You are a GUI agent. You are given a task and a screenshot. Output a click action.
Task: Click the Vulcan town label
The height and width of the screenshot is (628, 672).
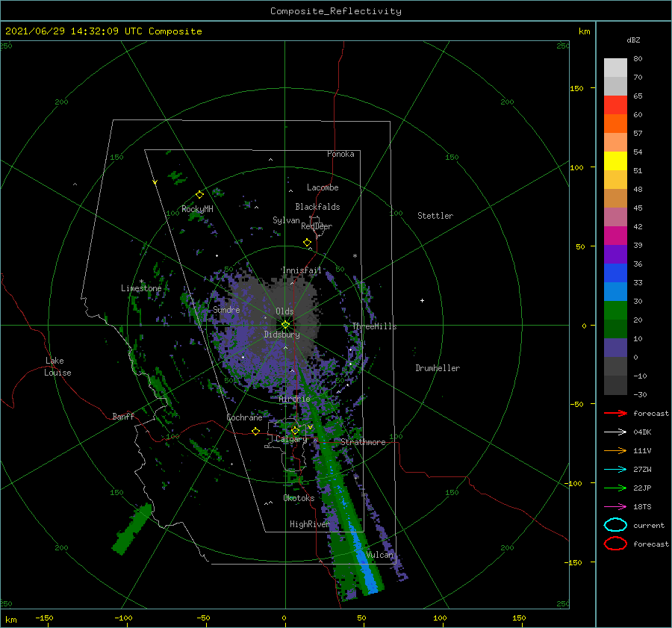pyautogui.click(x=380, y=555)
